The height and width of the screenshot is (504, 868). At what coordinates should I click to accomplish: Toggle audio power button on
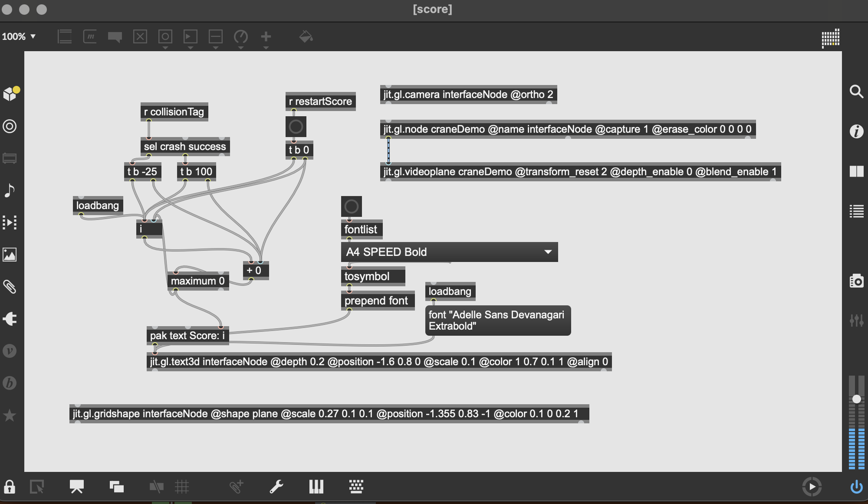click(x=856, y=487)
